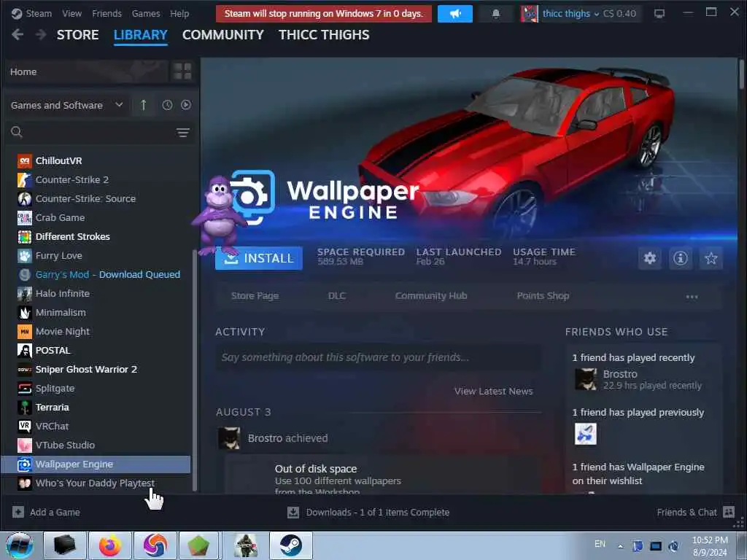Image resolution: width=747 pixels, height=560 pixels.
Task: Select VTube Studio in library
Action: click(96, 446)
